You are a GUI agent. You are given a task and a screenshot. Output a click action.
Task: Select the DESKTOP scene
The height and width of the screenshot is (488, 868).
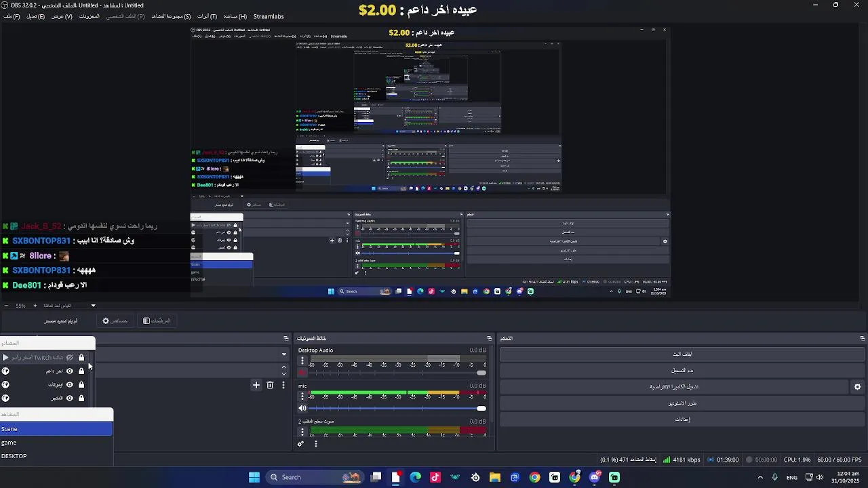(x=56, y=456)
